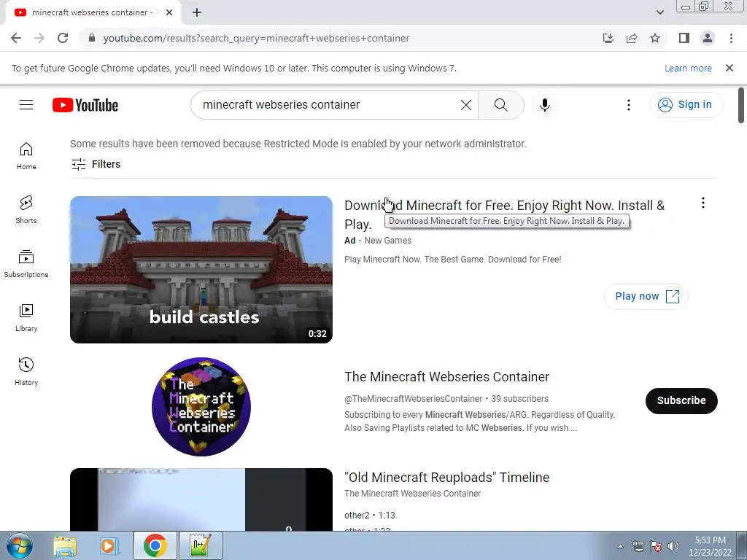Open YouTube settings three-dot menu beside Sign in
747x560 pixels.
coord(628,105)
